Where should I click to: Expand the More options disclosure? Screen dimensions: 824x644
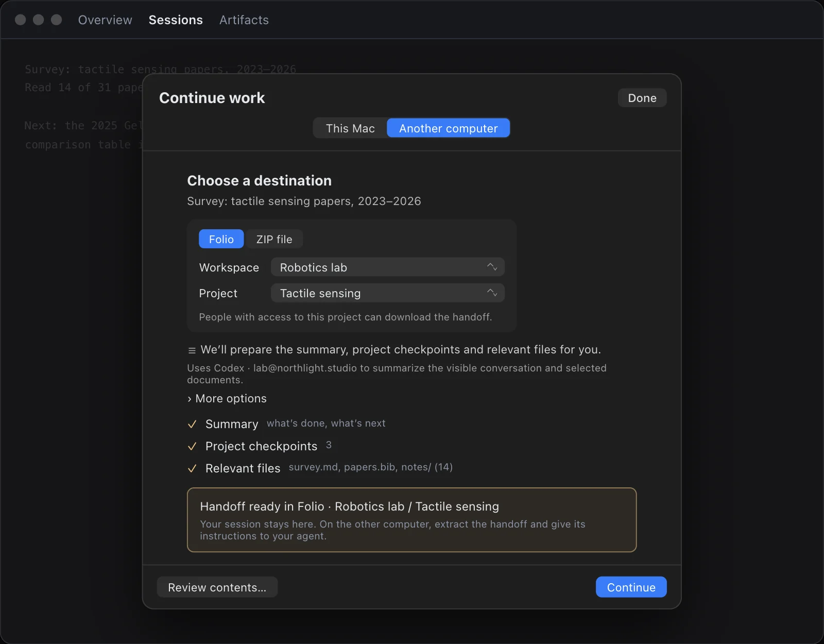[x=227, y=398]
